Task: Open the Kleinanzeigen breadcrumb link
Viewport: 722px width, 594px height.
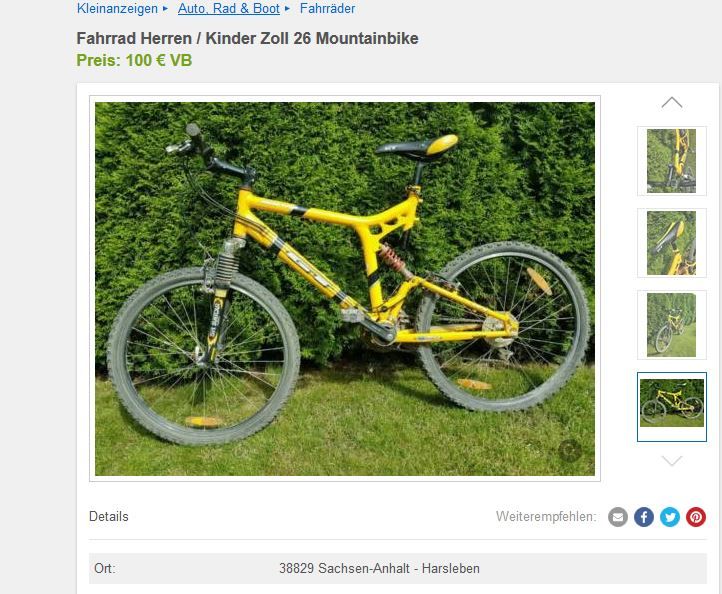Action: coord(117,8)
